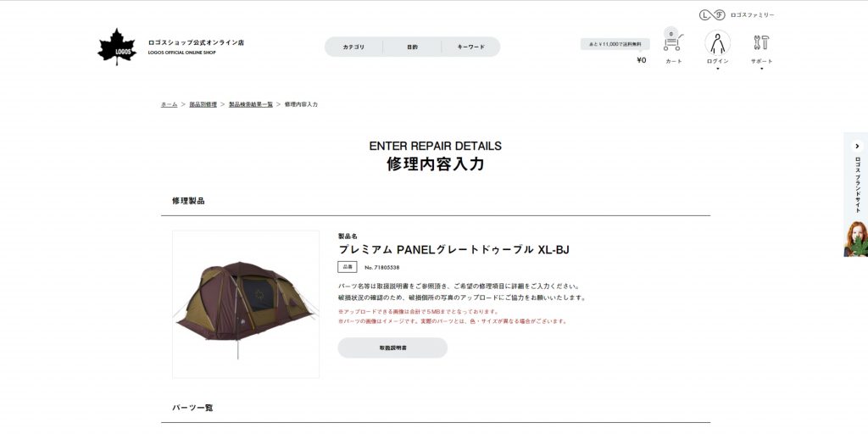The image size is (868, 434).
Task: Click the LOGOS Family LF icon
Action: 712,15
